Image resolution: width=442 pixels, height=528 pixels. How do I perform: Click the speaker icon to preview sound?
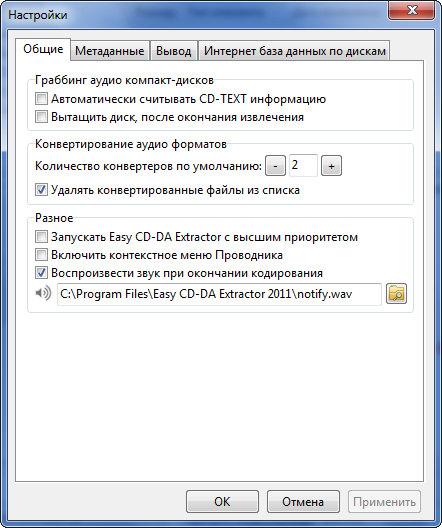point(43,293)
